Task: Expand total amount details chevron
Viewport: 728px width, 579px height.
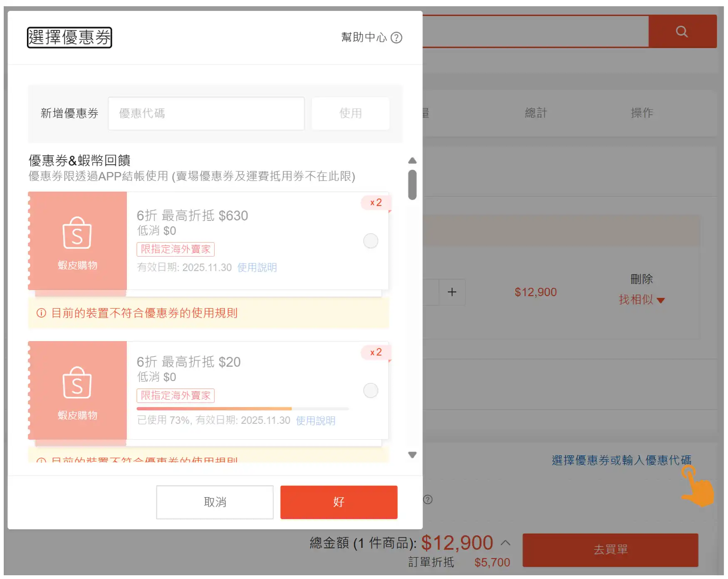Action: point(505,543)
